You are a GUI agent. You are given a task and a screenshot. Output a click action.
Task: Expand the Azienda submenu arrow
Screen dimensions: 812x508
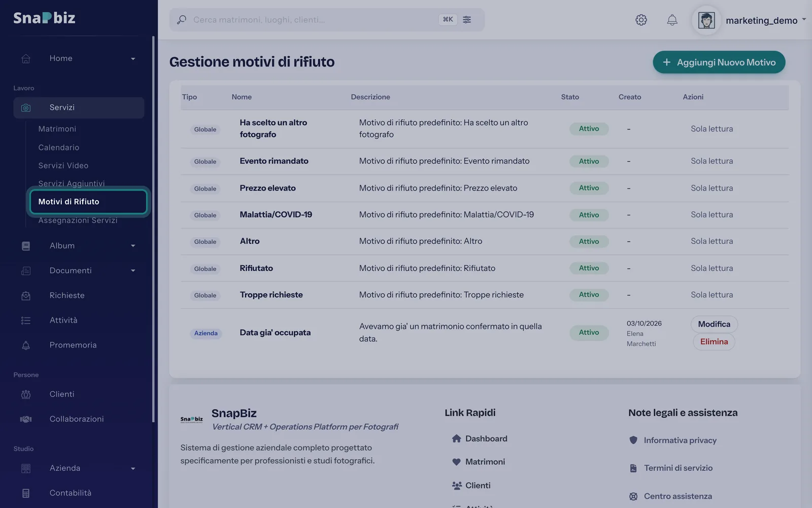[x=133, y=468]
